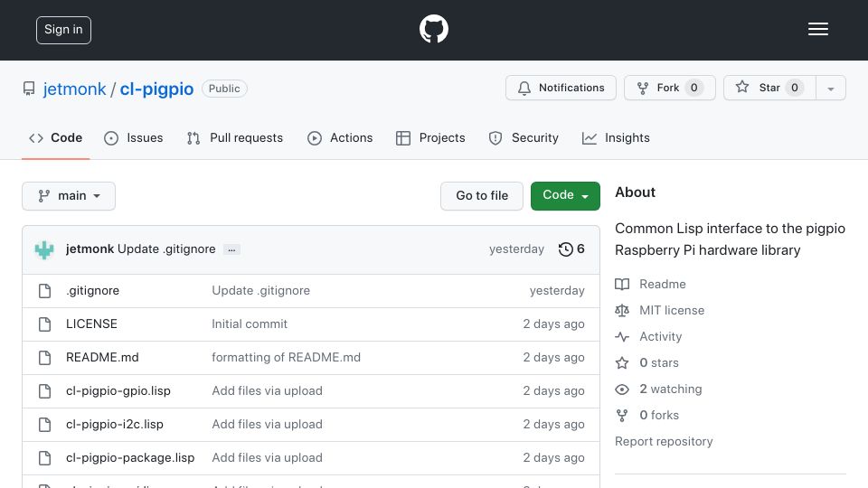Click the Pull requests tab icon
The width and height of the screenshot is (868, 488).
tap(193, 138)
